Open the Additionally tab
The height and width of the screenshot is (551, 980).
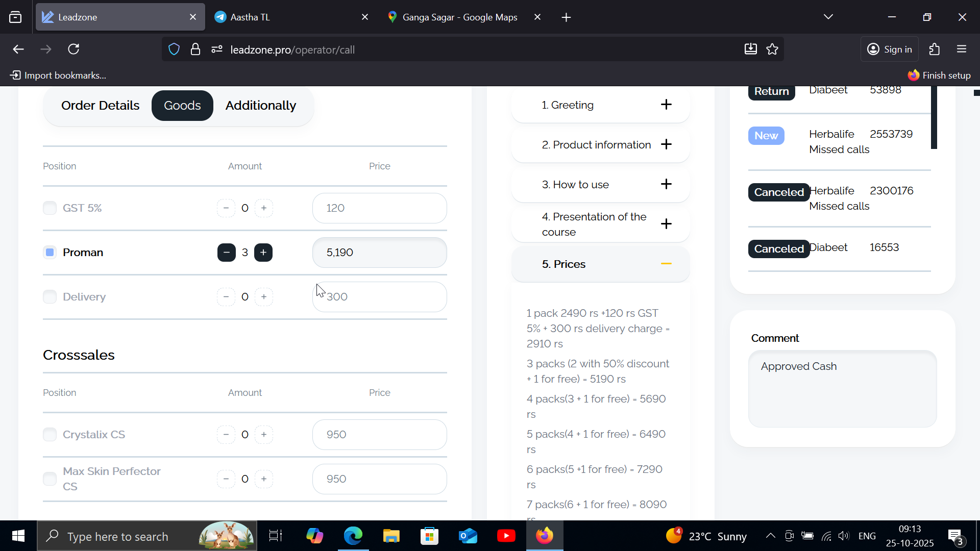coord(260,106)
